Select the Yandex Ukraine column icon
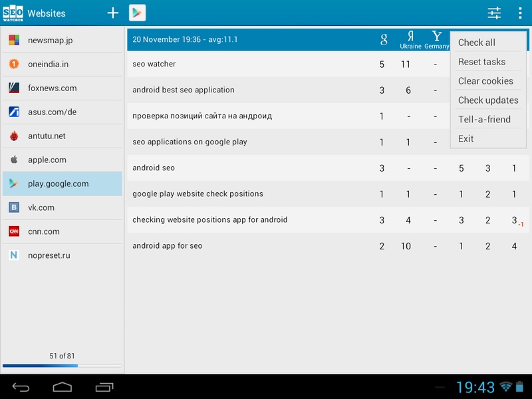 [410, 40]
